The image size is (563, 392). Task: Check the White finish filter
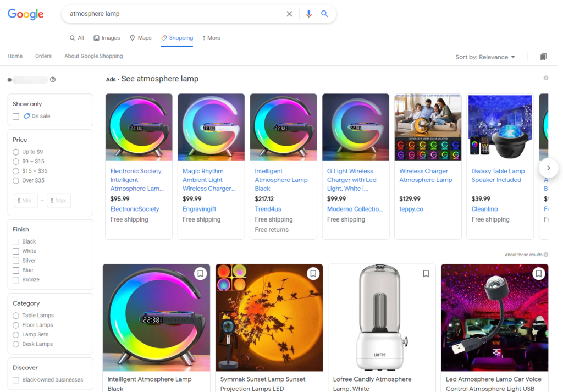(16, 251)
